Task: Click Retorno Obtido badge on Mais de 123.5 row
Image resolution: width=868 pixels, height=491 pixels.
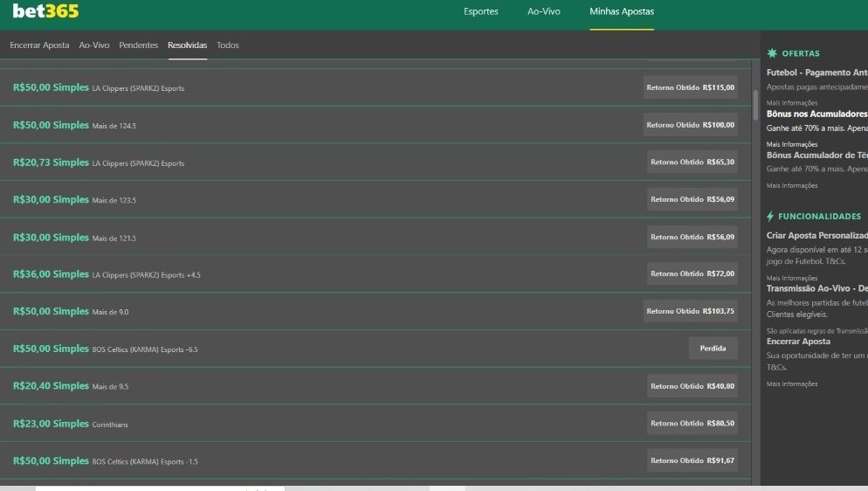Action: point(692,199)
